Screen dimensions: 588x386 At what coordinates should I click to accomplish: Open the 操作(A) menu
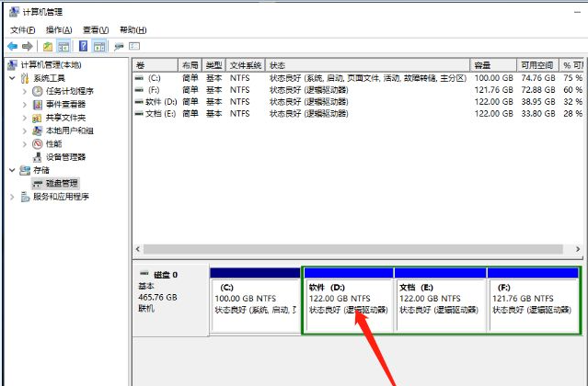point(59,30)
